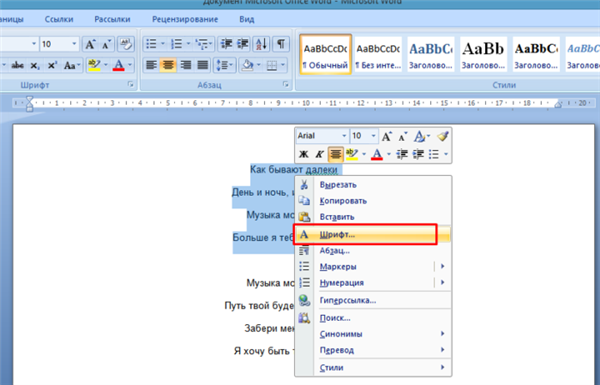
Task: Click the ribbon text highlight color button
Action: tap(94, 65)
